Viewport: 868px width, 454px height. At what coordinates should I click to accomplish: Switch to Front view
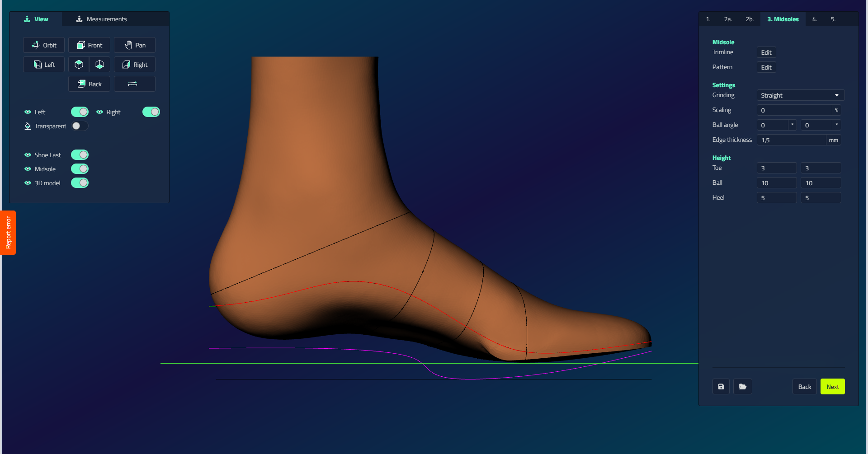89,45
